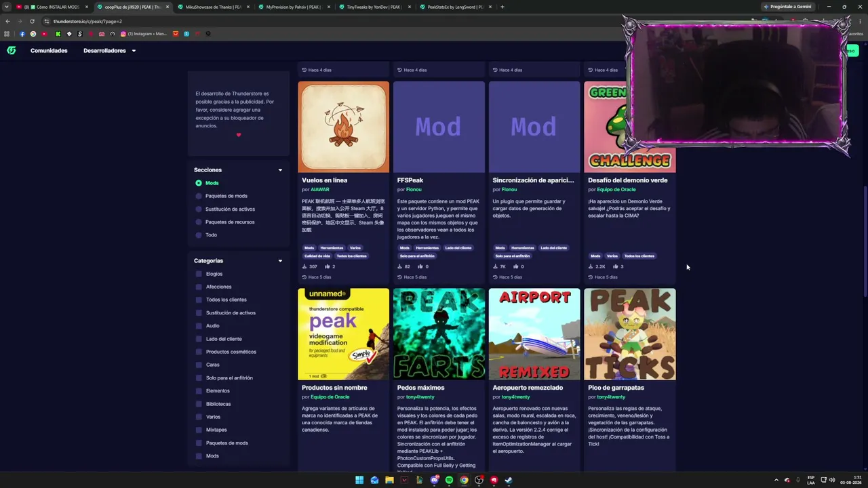Check the Todos los clientes category checkbox
Viewport: 868px width, 488px height.
tap(199, 300)
